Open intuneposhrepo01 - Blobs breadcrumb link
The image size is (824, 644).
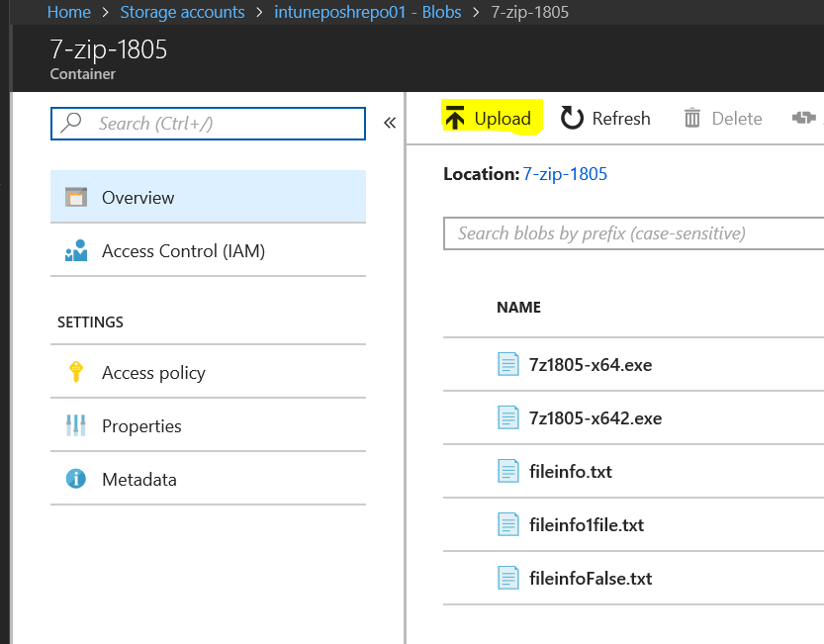click(368, 12)
